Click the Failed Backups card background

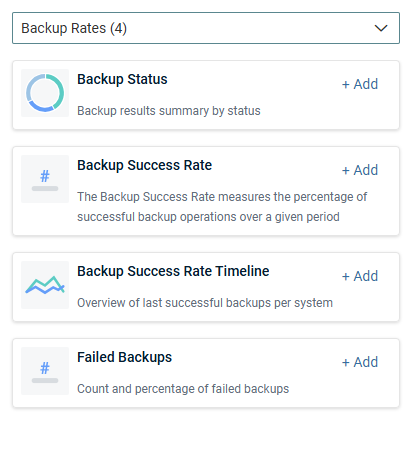(x=206, y=373)
